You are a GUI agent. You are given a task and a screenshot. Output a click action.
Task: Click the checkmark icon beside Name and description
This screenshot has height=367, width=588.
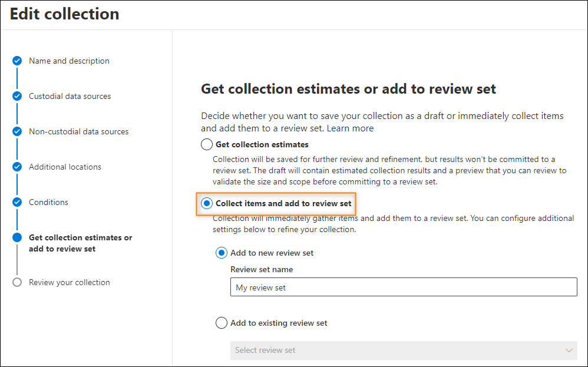click(17, 61)
